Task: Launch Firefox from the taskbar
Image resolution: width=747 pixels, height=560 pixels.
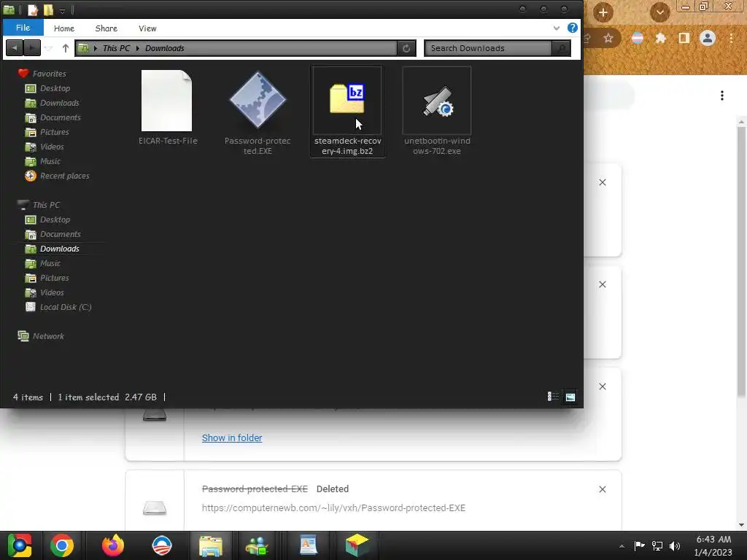Action: (113, 545)
